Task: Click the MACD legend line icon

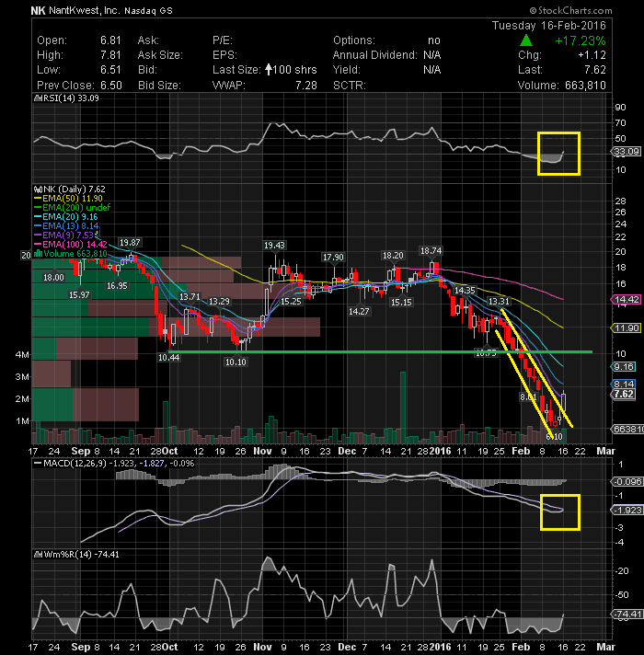Action: (38, 464)
